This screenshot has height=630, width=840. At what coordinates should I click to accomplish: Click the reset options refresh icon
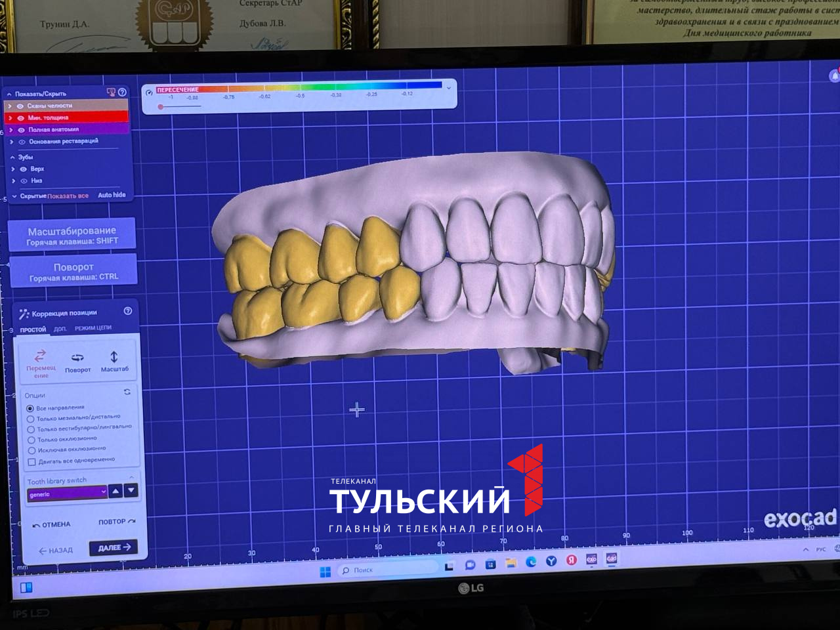pyautogui.click(x=127, y=392)
